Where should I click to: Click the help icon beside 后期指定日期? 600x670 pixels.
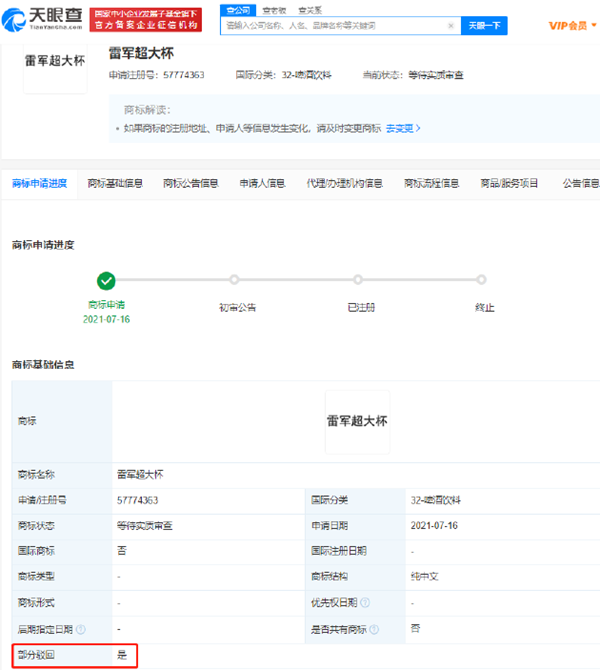tap(80, 629)
